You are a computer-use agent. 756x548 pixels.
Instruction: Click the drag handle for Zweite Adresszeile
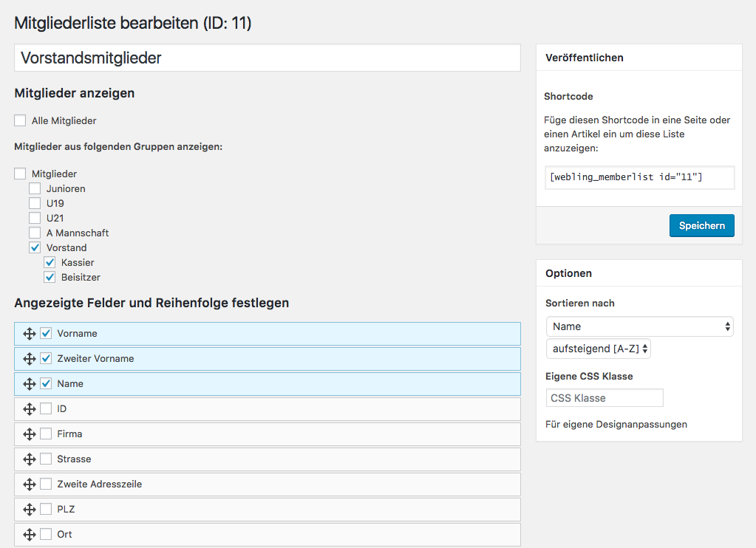pos(30,484)
